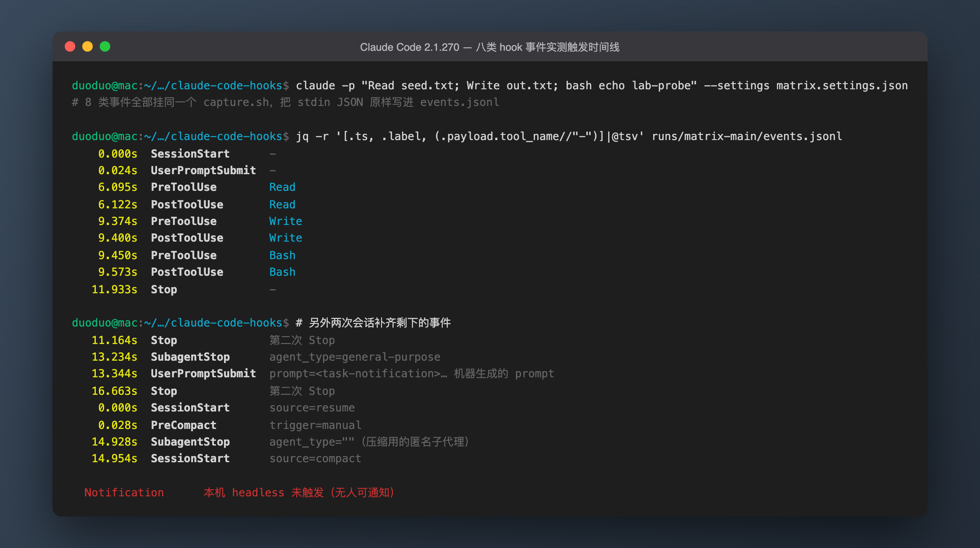Click the red 'Notification' label
Screen dimensions: 980x548
click(124, 492)
